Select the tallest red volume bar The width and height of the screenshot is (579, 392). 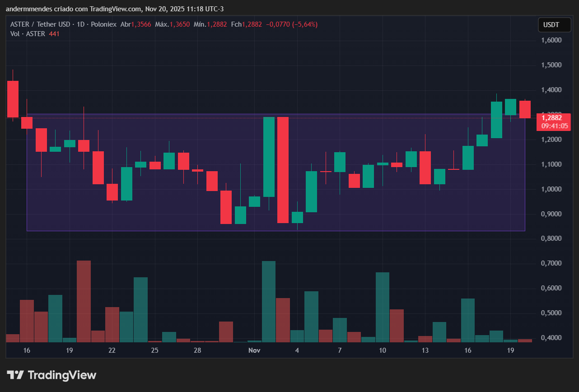[x=83, y=300]
